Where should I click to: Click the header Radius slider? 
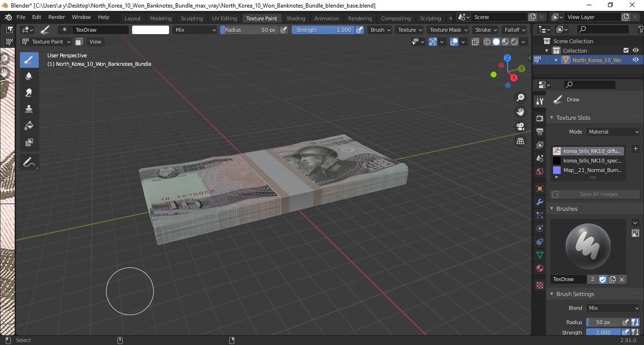[x=250, y=30]
